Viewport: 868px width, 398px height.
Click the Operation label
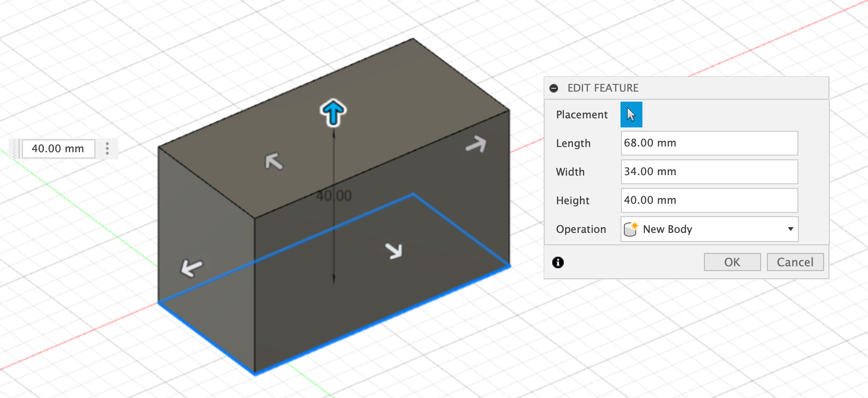pyautogui.click(x=581, y=230)
